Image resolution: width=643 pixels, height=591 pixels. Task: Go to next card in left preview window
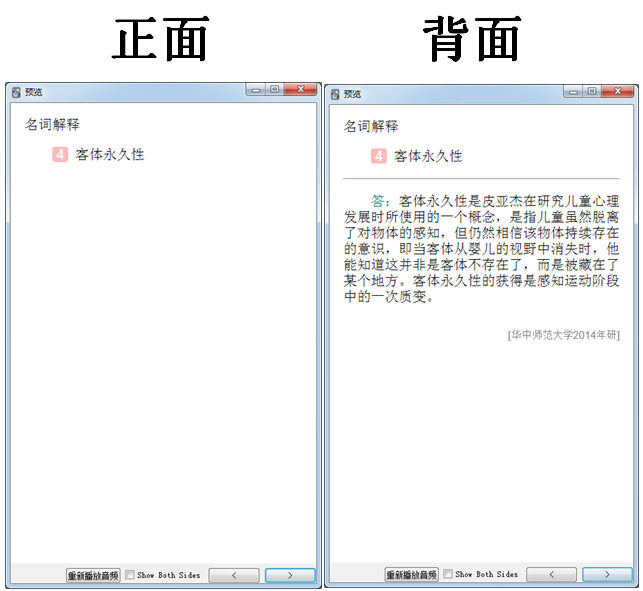[290, 575]
